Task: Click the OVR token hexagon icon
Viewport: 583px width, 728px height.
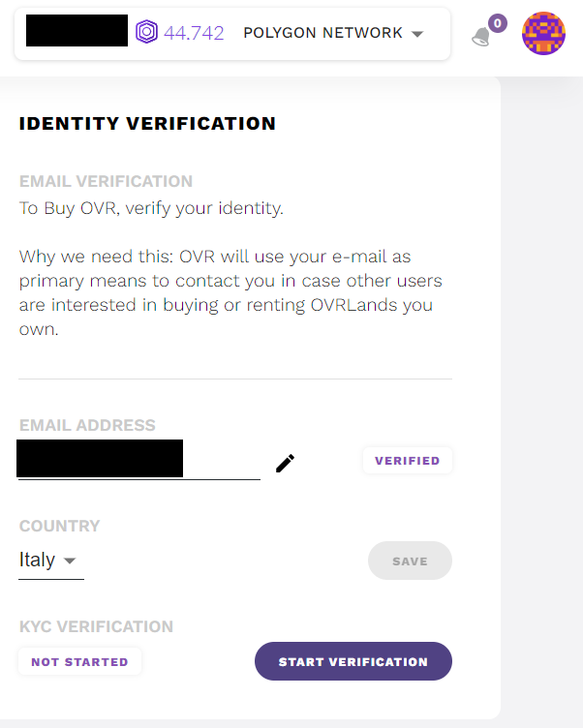Action: pyautogui.click(x=147, y=33)
